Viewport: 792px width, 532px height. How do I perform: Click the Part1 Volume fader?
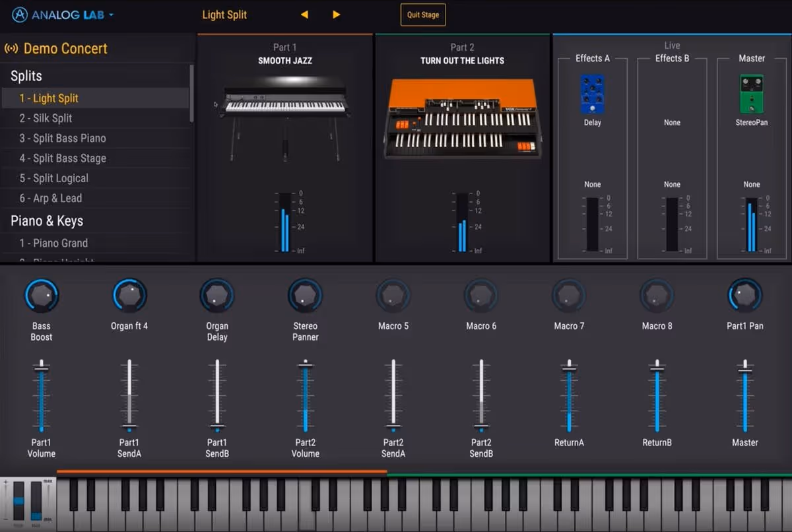[x=42, y=396]
